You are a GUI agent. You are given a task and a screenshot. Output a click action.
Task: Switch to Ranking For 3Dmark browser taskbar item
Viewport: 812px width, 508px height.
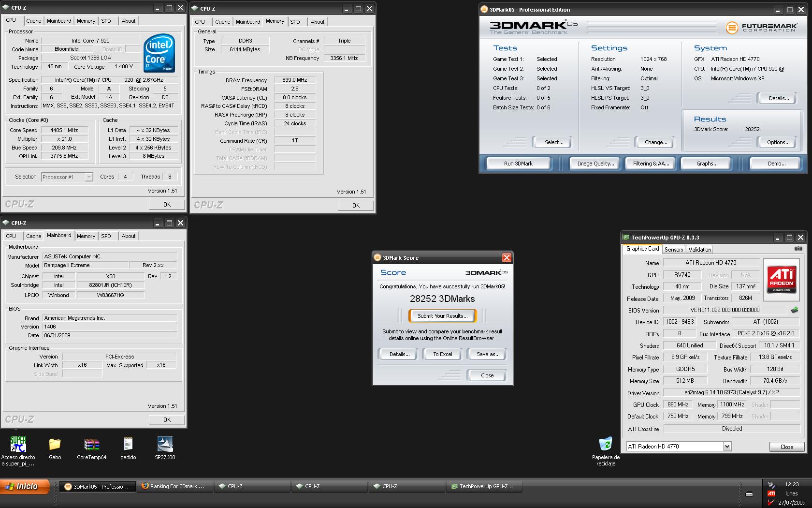[x=175, y=487]
